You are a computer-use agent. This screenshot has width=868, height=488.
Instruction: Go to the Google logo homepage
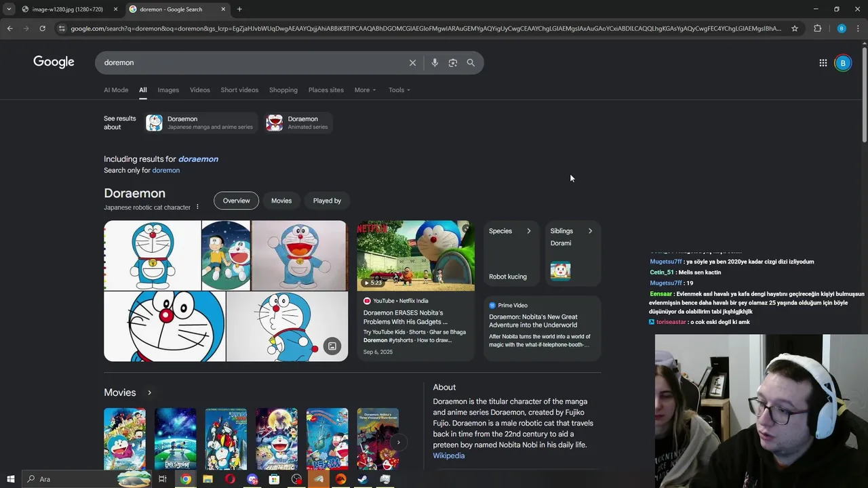(54, 62)
